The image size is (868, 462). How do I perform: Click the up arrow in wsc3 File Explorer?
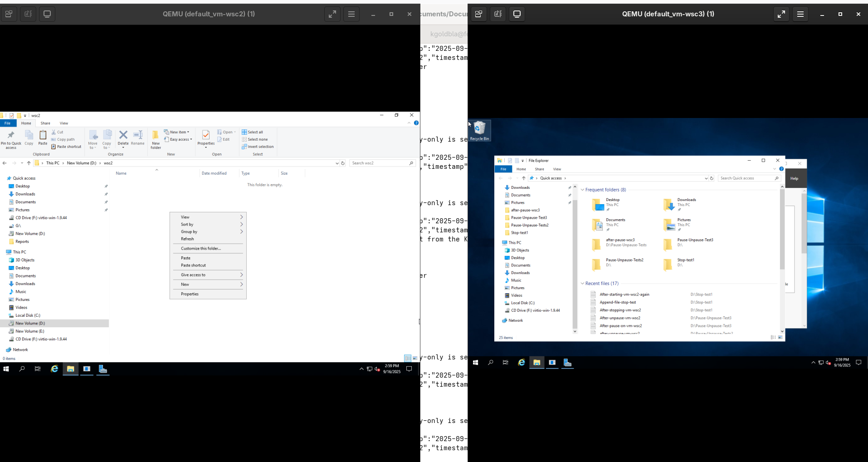click(523, 178)
